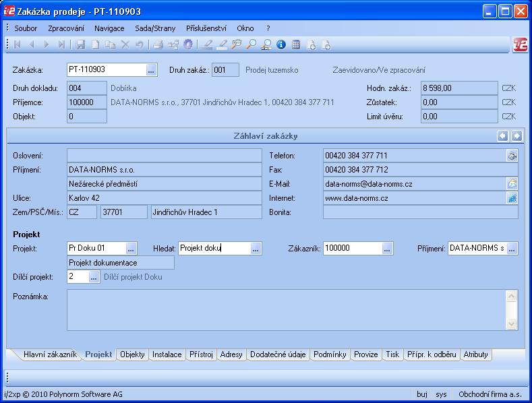Viewport: 532px width, 403px height.
Task: Show previous header page arrow
Action: tap(502, 136)
